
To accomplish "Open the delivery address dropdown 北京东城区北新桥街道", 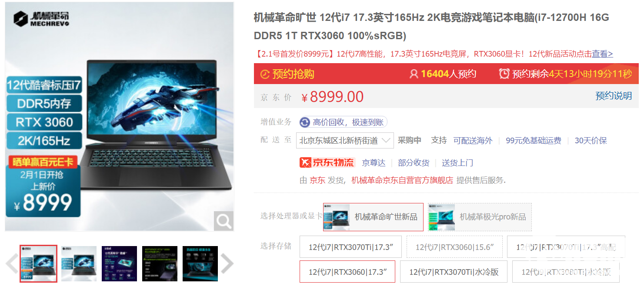I will pos(345,140).
